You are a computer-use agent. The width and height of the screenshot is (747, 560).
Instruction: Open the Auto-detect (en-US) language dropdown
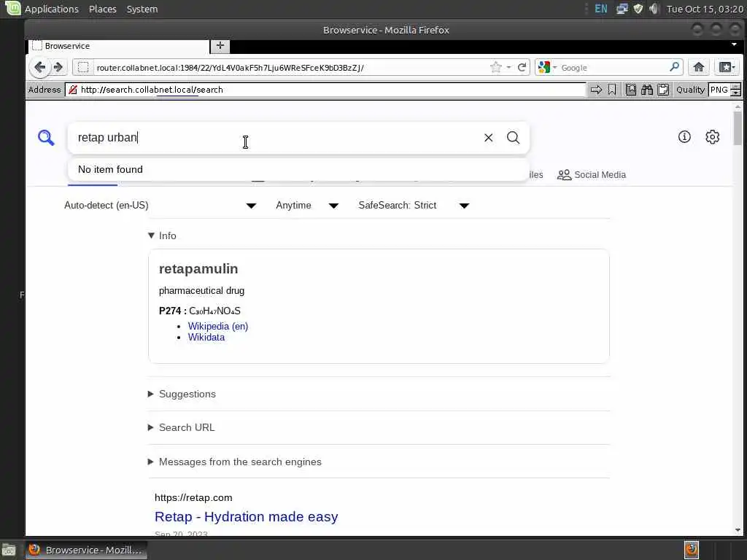coord(160,205)
